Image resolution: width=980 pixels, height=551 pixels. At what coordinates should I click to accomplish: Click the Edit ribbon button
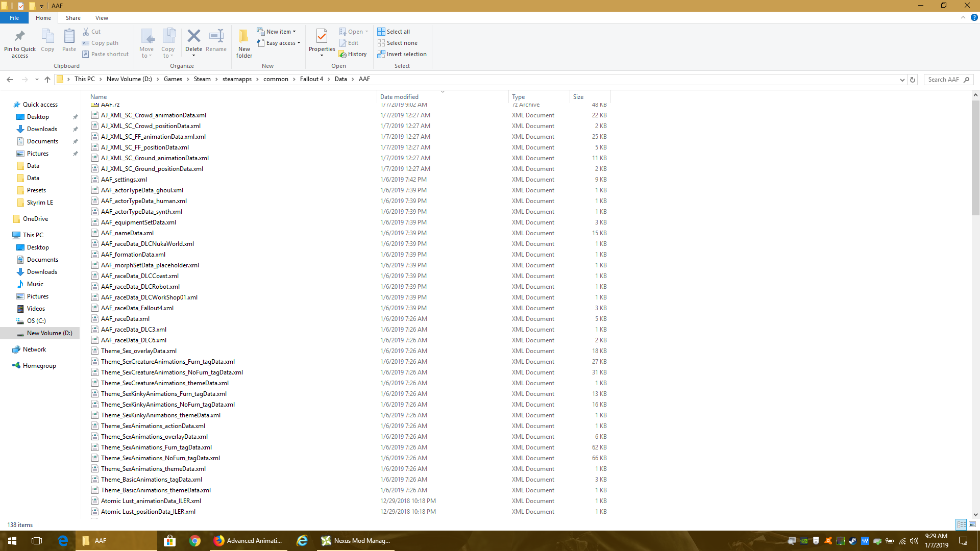pos(349,43)
